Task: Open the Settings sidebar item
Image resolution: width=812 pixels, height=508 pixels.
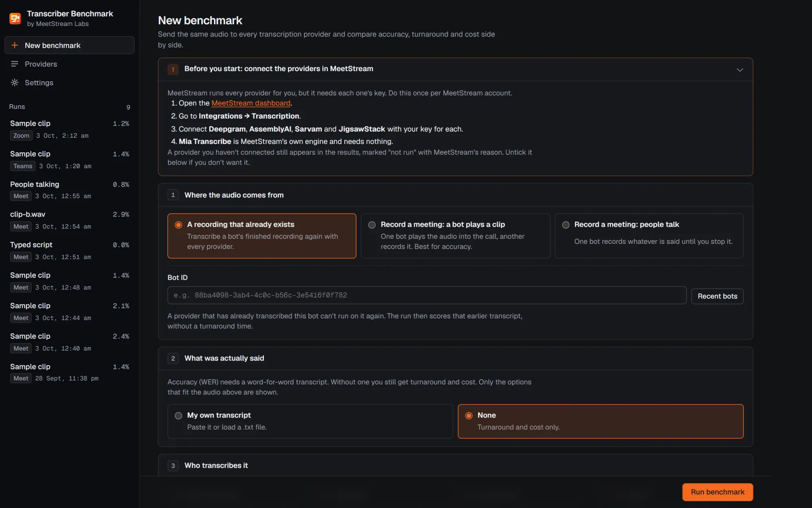Action: point(69,82)
